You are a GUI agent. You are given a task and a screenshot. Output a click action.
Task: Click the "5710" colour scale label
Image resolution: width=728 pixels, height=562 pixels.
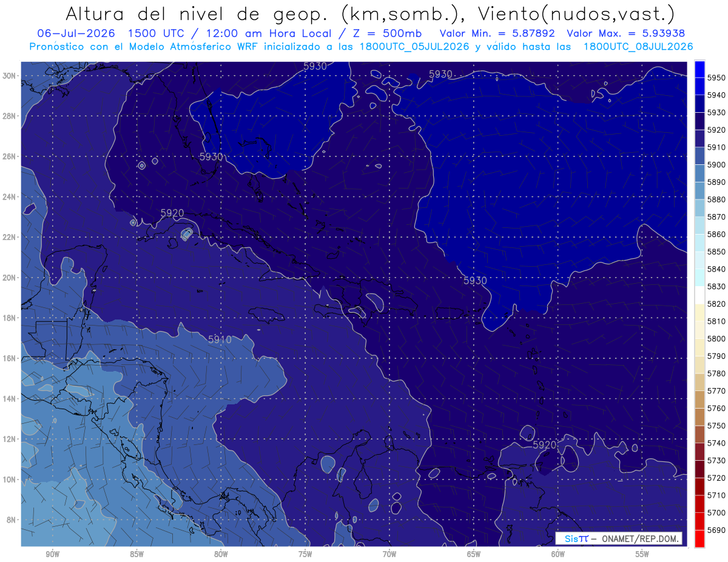(x=716, y=495)
